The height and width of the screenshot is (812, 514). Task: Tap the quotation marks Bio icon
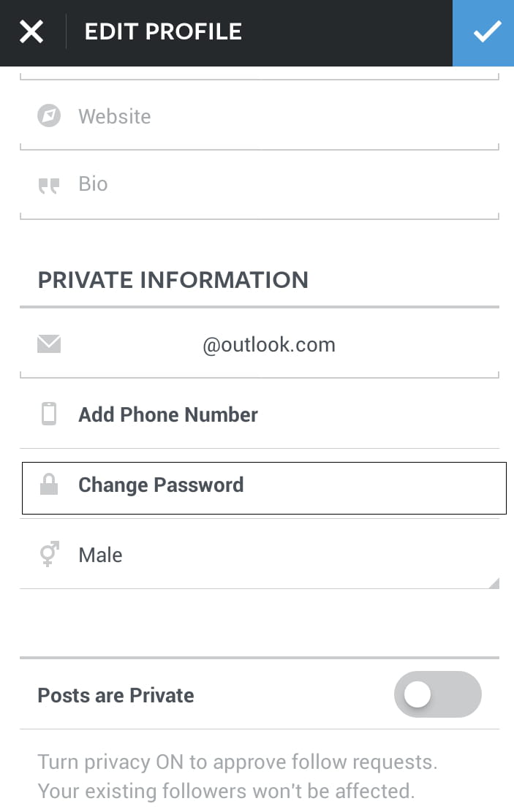point(49,185)
